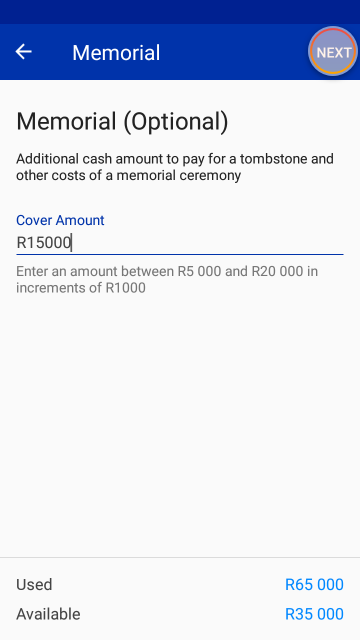Click the Memorial (Optional) heading
360x640 pixels.
tap(122, 121)
